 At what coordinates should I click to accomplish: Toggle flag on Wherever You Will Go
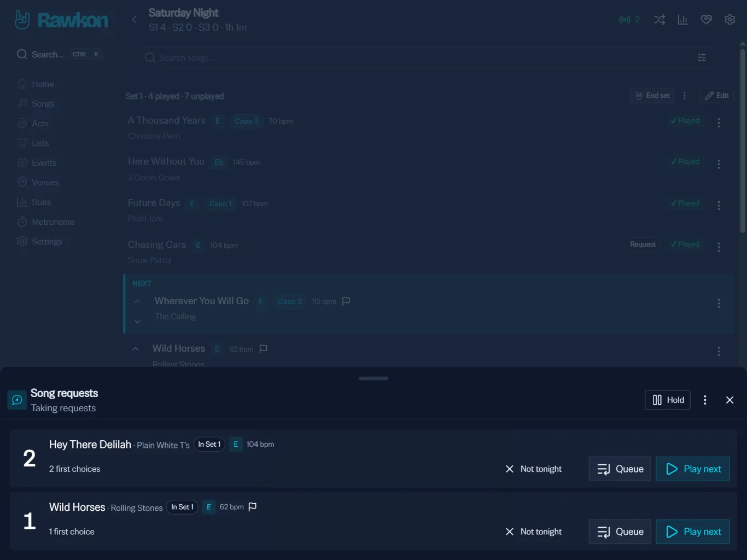(x=346, y=301)
